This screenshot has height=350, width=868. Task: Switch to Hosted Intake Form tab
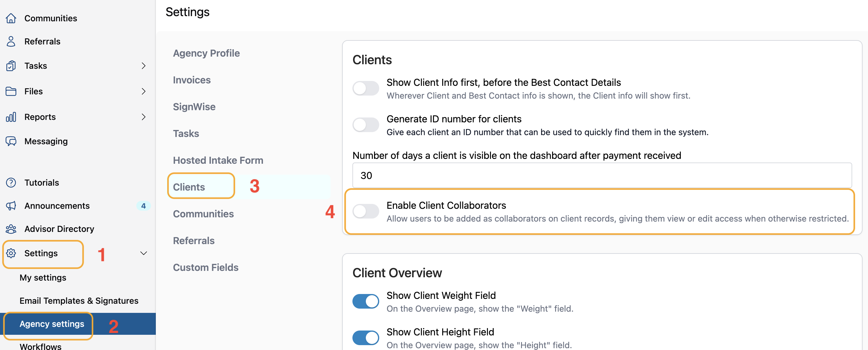[x=218, y=160]
